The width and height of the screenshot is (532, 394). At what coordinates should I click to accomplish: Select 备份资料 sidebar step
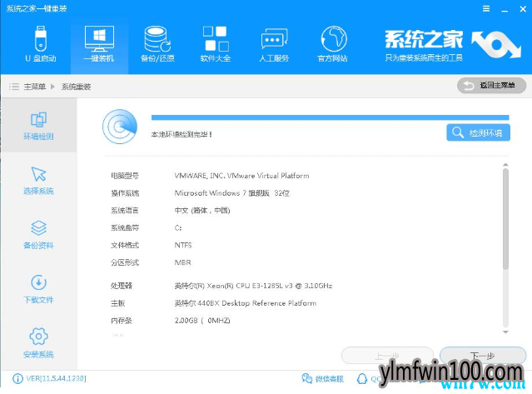pyautogui.click(x=38, y=235)
